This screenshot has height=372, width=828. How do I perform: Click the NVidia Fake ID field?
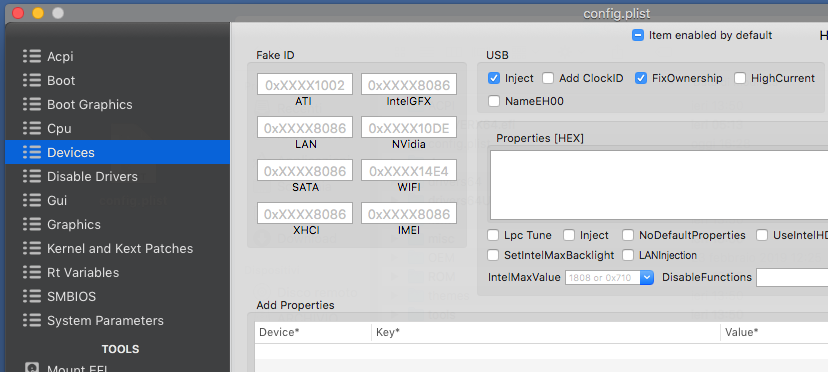[409, 128]
